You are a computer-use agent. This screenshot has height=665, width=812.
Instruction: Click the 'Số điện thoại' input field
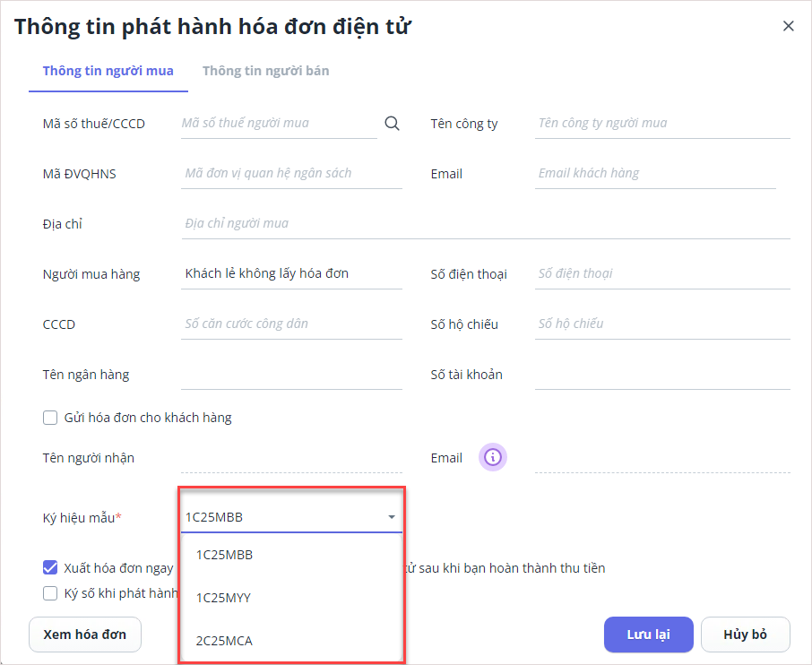pyautogui.click(x=661, y=274)
